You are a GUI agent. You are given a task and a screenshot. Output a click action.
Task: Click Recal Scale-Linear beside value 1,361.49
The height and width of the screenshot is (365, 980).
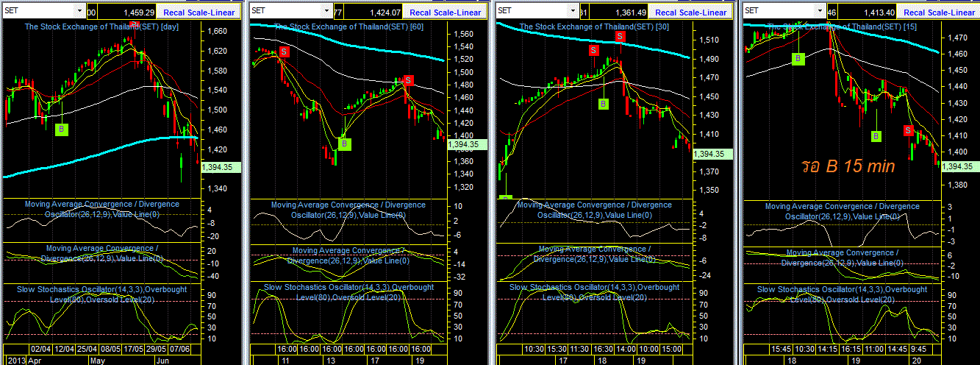point(691,13)
